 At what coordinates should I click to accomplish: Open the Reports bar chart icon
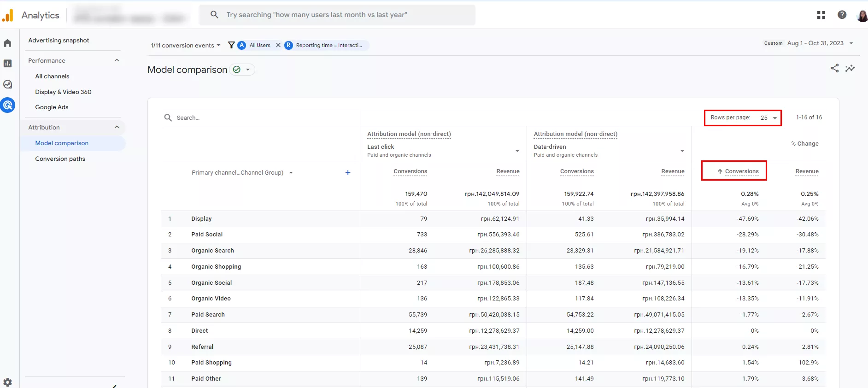(7, 64)
